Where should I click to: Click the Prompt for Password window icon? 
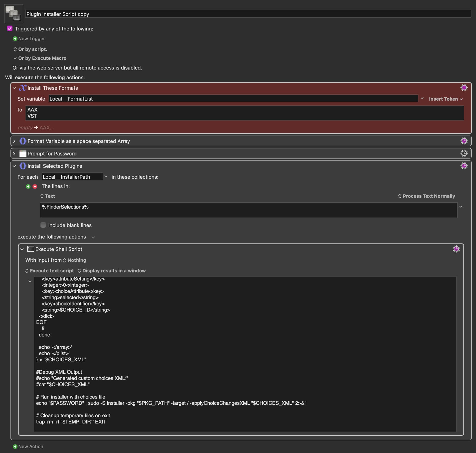pos(23,154)
